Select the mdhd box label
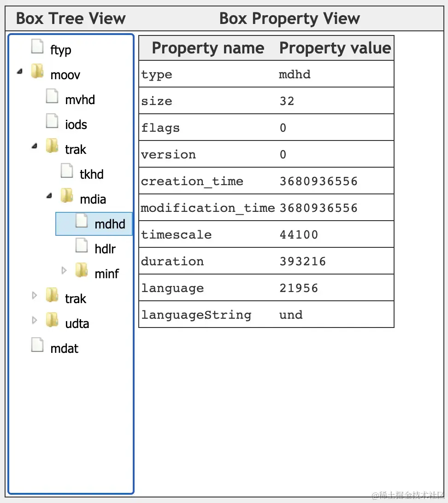 pyautogui.click(x=110, y=224)
